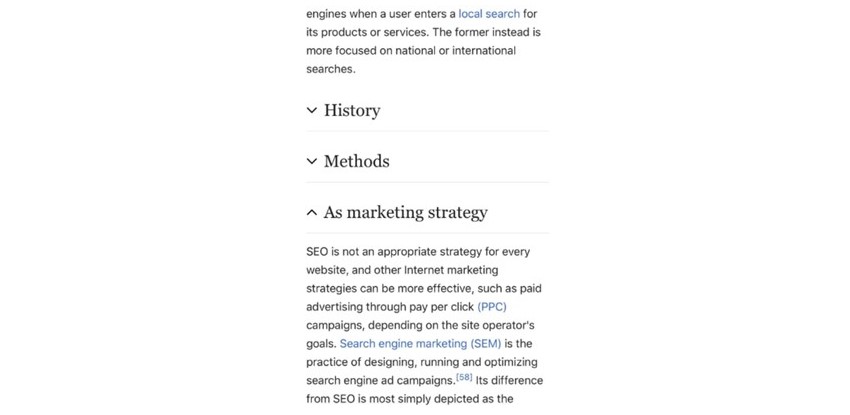Image resolution: width=850 pixels, height=415 pixels.
Task: Open the local search link
Action: 489,14
